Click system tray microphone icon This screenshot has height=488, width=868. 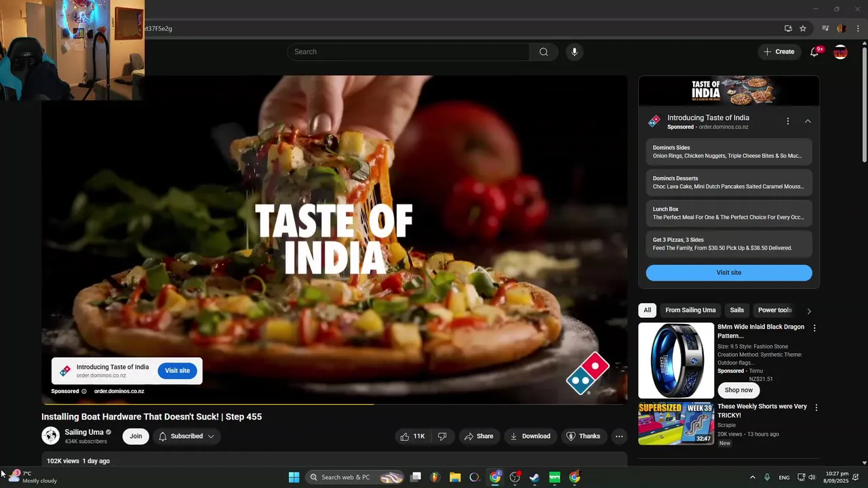(767, 477)
